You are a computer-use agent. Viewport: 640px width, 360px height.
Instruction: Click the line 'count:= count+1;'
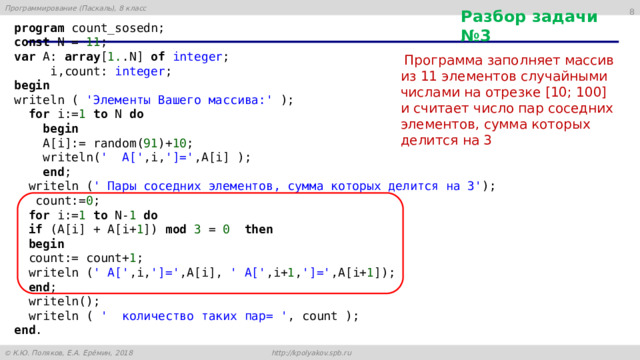pyautogui.click(x=86, y=258)
